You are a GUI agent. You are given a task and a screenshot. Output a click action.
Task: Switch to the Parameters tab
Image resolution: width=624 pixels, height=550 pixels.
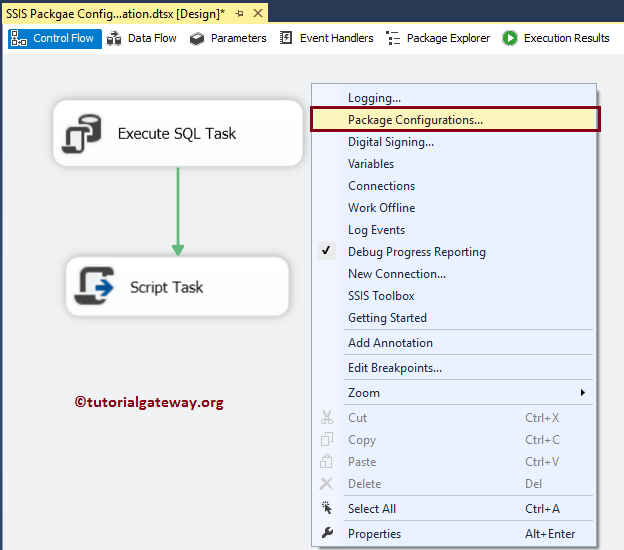[228, 38]
